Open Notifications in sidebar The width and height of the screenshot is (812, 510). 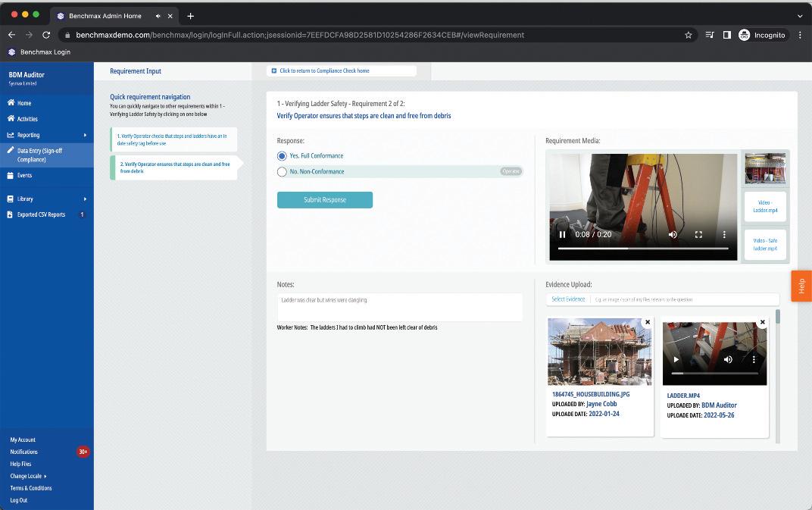(x=23, y=452)
